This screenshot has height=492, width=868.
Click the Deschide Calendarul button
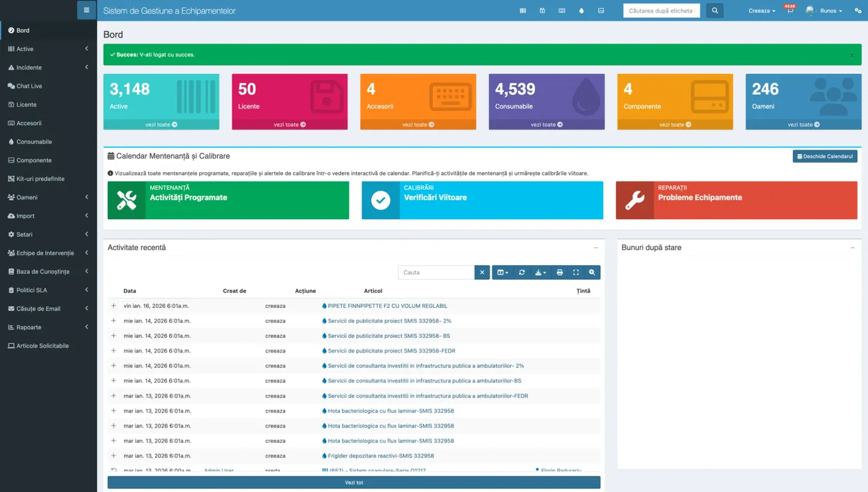(824, 156)
